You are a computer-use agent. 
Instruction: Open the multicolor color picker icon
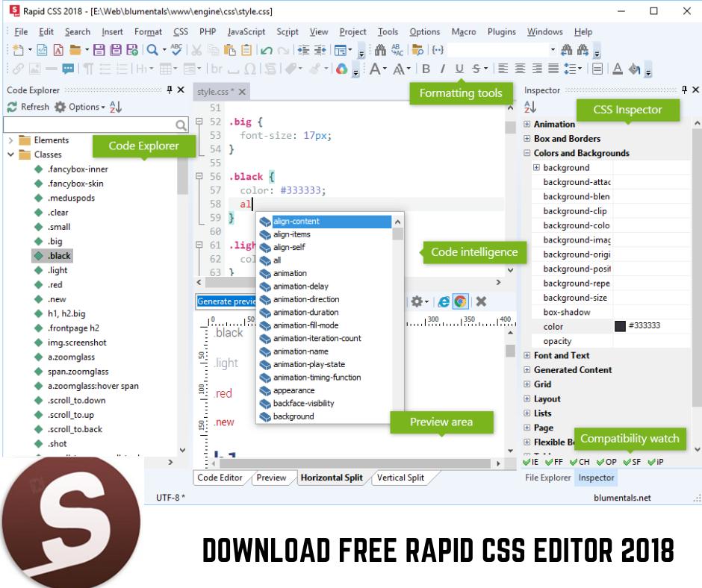click(x=341, y=69)
